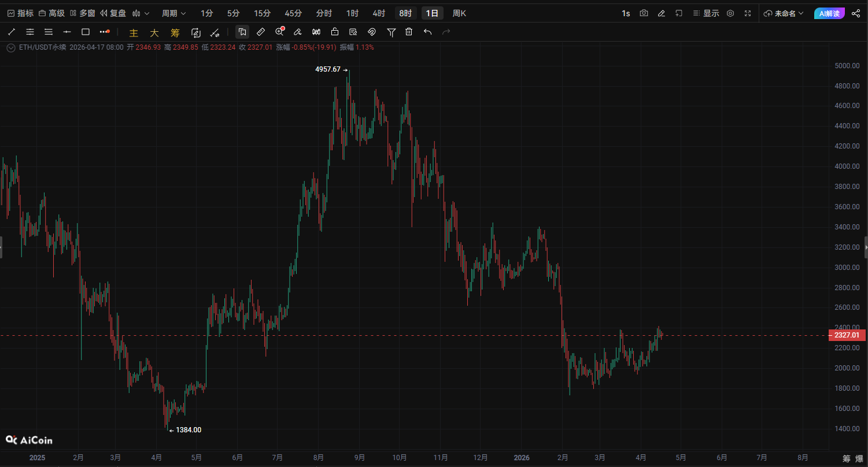Viewport: 868px width, 467px height.
Task: Collapse the ETH/USDT legend chevron
Action: click(x=11, y=47)
